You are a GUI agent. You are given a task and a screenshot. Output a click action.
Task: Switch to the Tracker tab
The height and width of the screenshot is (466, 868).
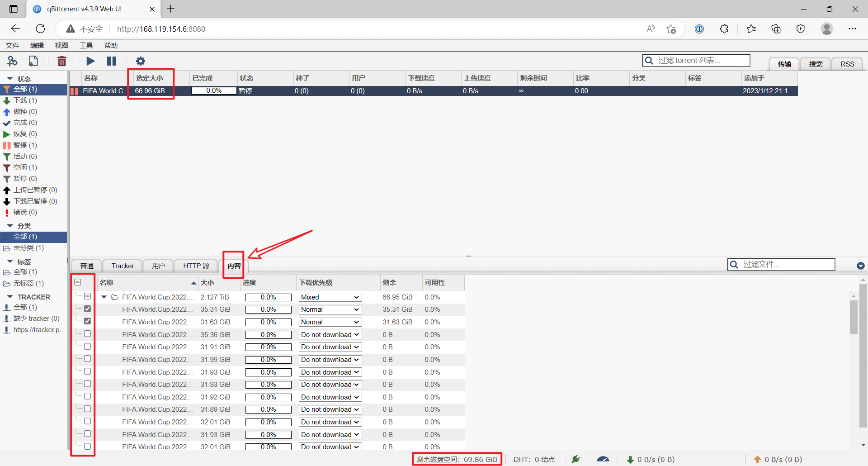[x=123, y=266]
